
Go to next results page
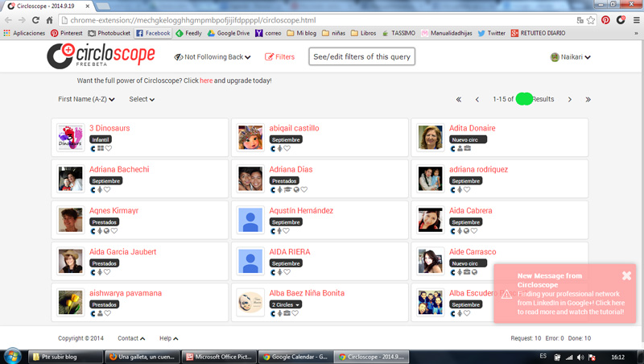pos(570,99)
